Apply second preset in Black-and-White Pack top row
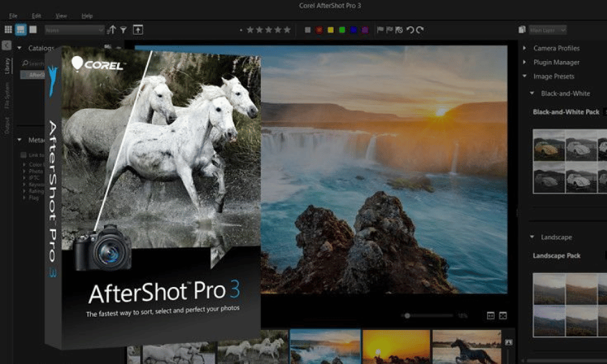 click(x=581, y=146)
